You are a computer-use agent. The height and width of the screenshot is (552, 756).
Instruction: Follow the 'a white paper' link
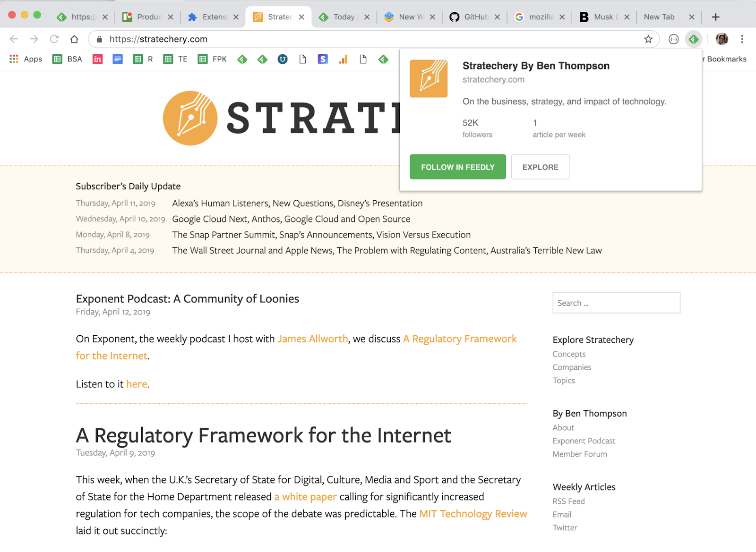point(305,496)
